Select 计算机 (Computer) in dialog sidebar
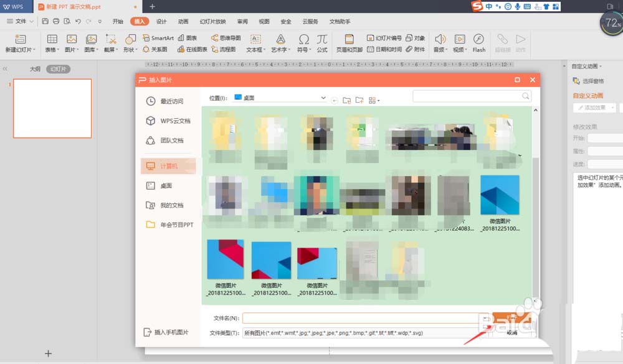This screenshot has height=364, width=623. tap(168, 166)
